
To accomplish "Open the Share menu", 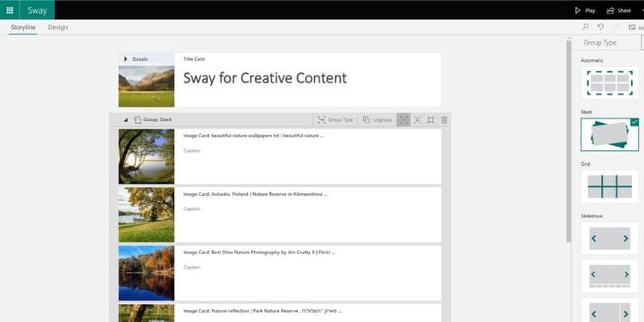I will tap(619, 10).
